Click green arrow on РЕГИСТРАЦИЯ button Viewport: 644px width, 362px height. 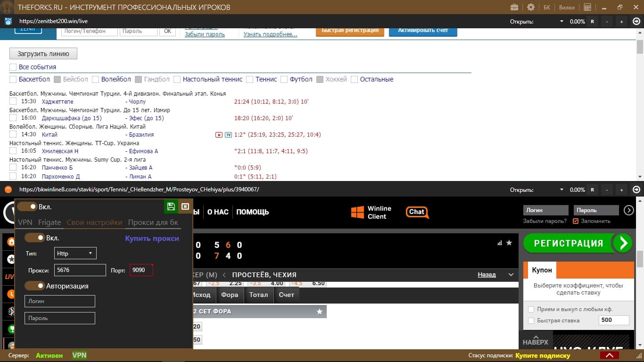pos(623,243)
